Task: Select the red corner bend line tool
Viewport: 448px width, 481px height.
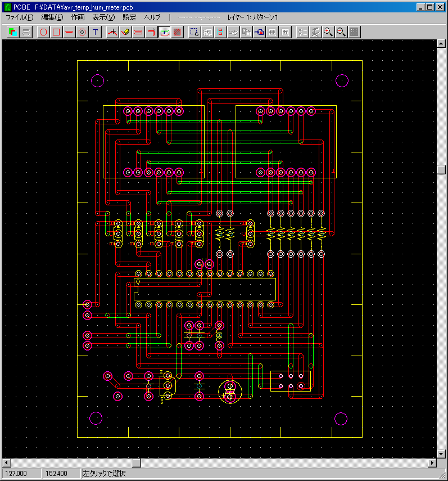Action: coord(151,32)
